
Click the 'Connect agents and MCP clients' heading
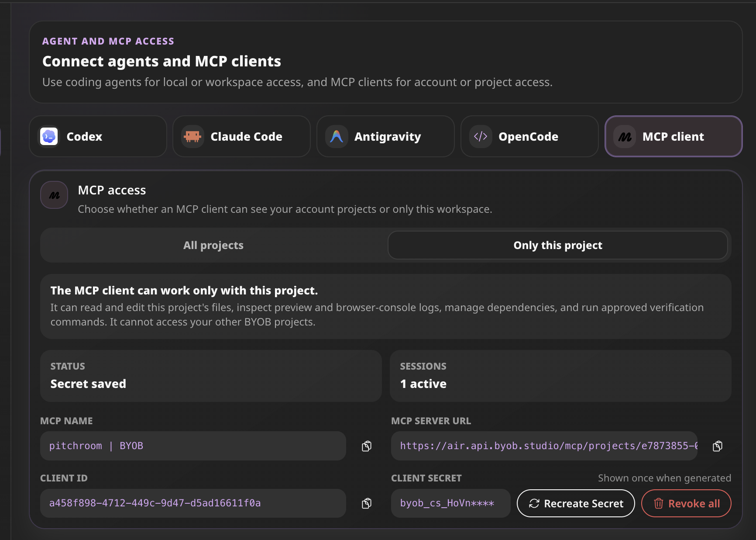[x=162, y=61]
